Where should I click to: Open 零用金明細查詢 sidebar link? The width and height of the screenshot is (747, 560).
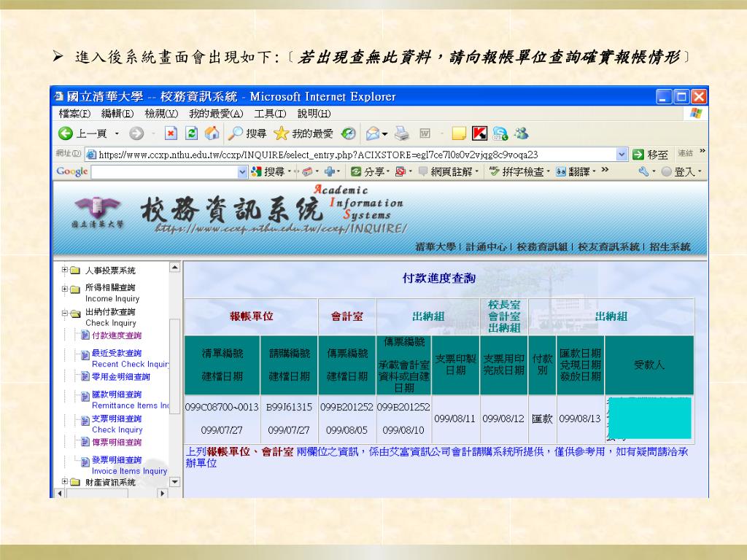point(121,377)
